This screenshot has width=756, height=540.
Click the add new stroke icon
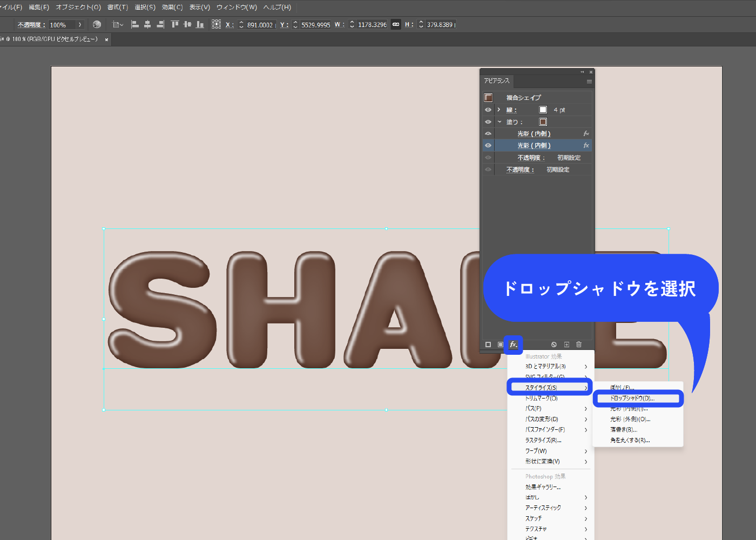(488, 345)
